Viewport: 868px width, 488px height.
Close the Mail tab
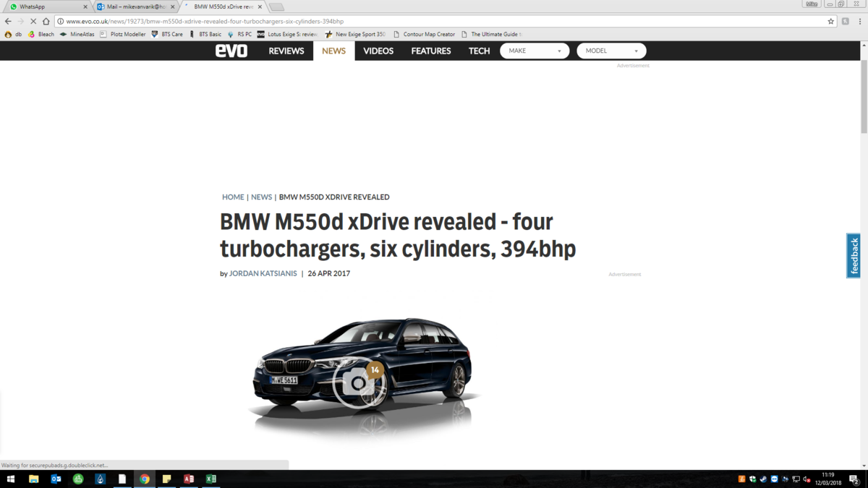click(173, 7)
